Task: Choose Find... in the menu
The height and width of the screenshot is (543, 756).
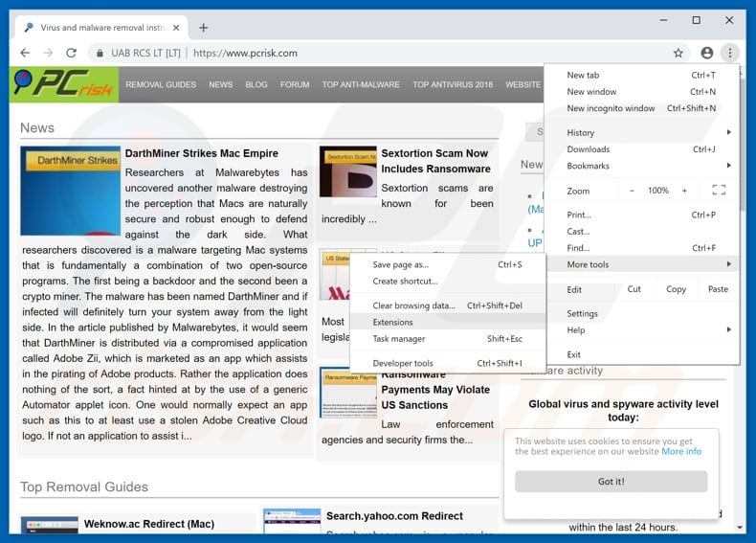Action: coord(642,248)
